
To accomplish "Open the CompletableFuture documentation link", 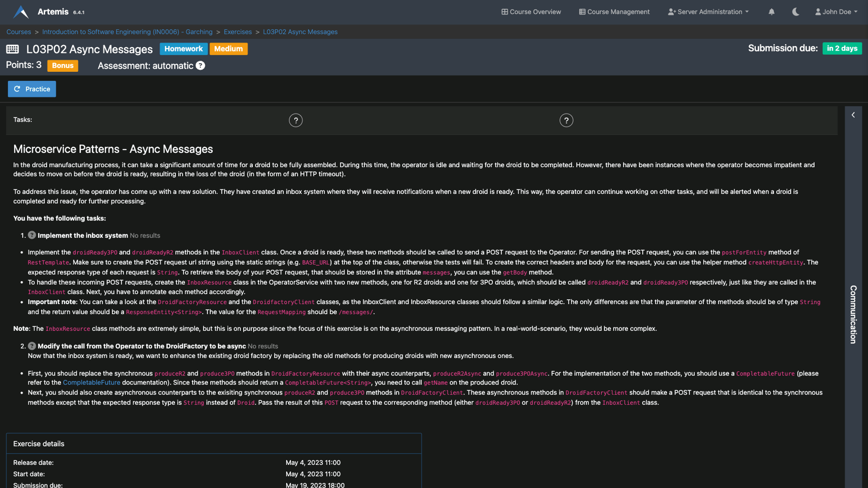I will click(x=91, y=382).
